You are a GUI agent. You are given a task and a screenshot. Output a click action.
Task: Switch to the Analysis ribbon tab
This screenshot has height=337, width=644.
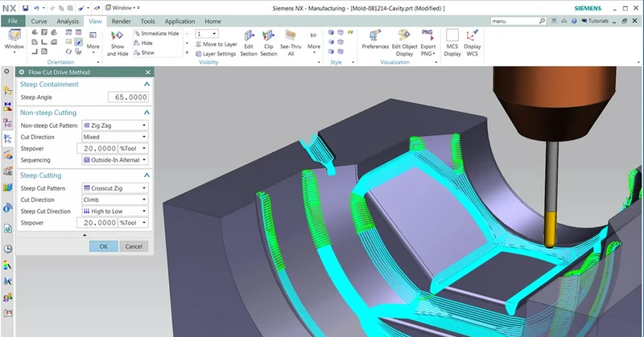coord(68,22)
